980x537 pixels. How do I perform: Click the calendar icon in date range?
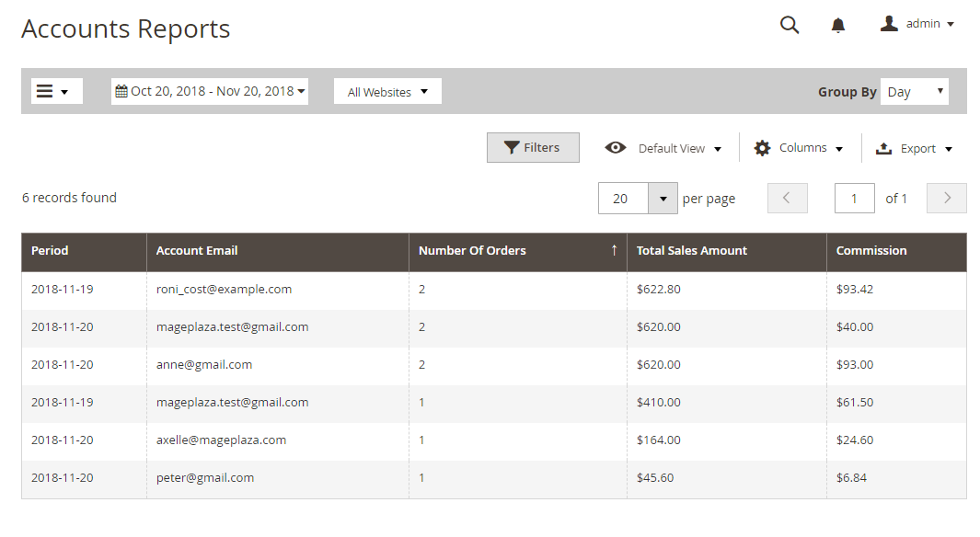(x=121, y=91)
